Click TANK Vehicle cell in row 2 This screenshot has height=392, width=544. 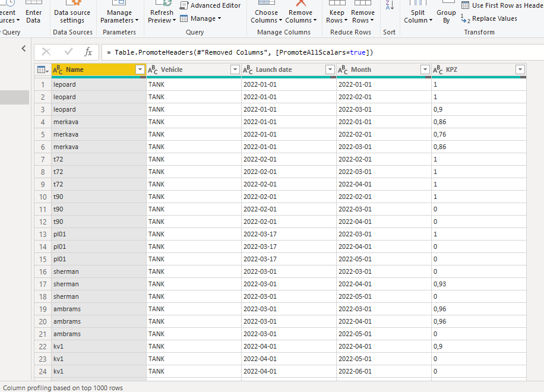194,97
